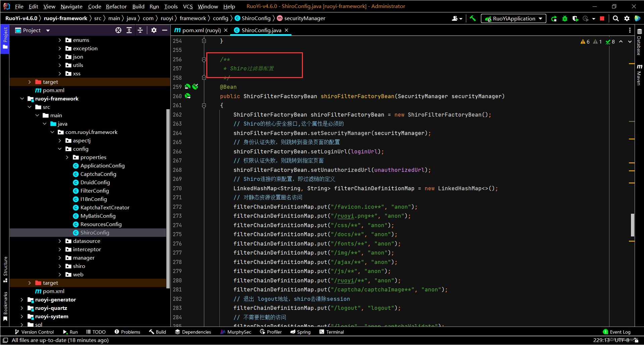Screen dimensions: 644x345
Task: Toggle the Structure side tool window
Action: pos(5,269)
